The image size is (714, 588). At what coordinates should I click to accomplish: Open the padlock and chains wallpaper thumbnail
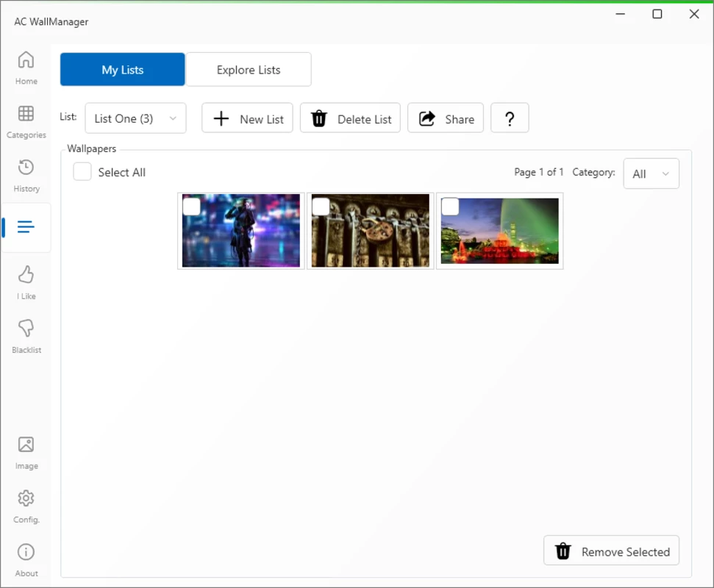pos(370,231)
